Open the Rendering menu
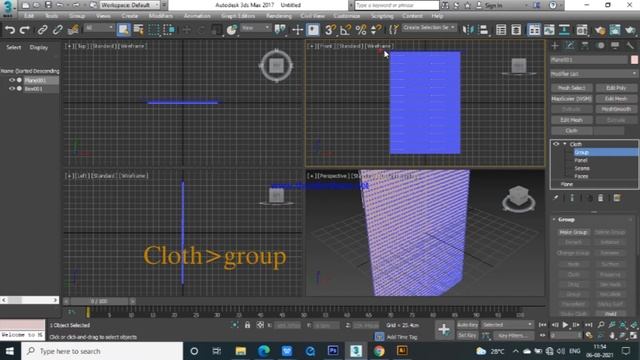 point(279,16)
